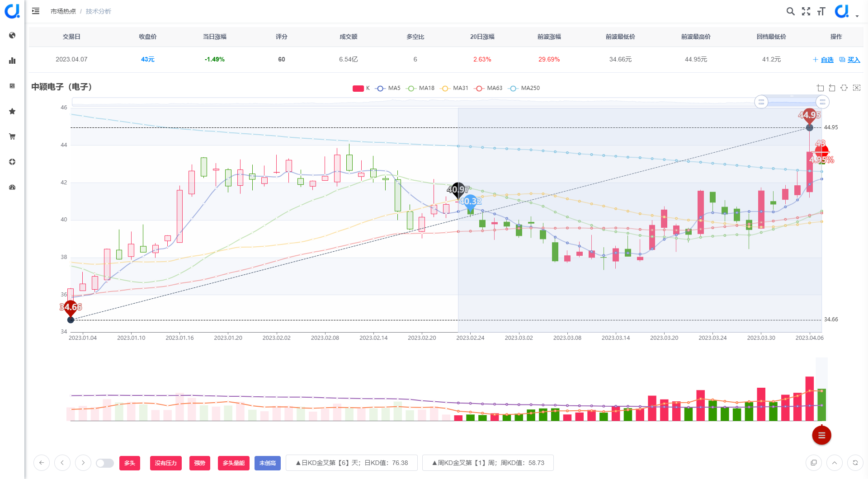Screen dimensions: 868x479
Task: Go to 市场热点 breadcrumb
Action: [x=63, y=11]
